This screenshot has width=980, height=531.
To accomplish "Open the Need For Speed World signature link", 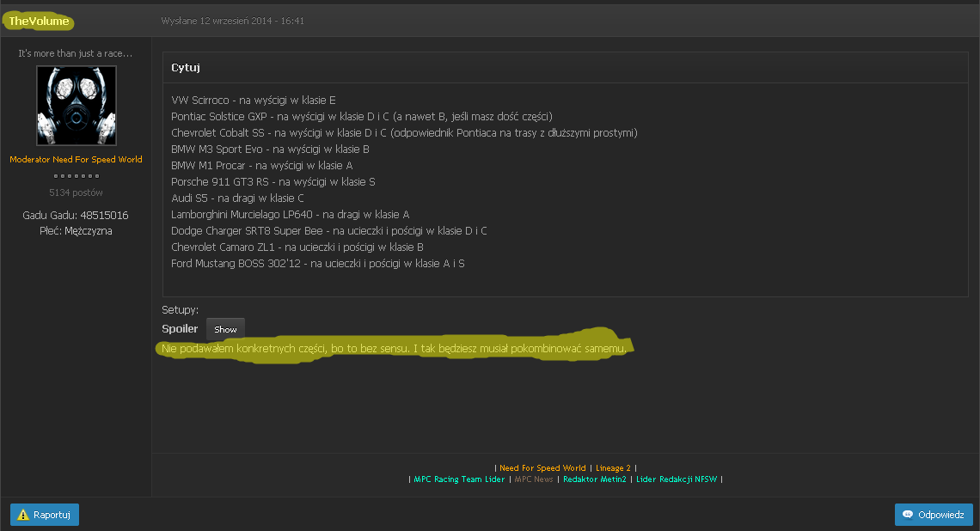I will coord(542,468).
